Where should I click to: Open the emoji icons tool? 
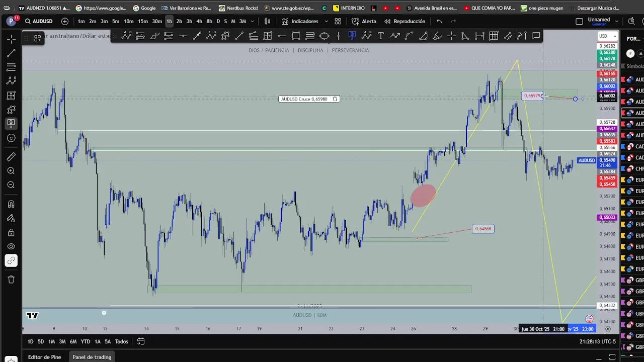pos(11,138)
